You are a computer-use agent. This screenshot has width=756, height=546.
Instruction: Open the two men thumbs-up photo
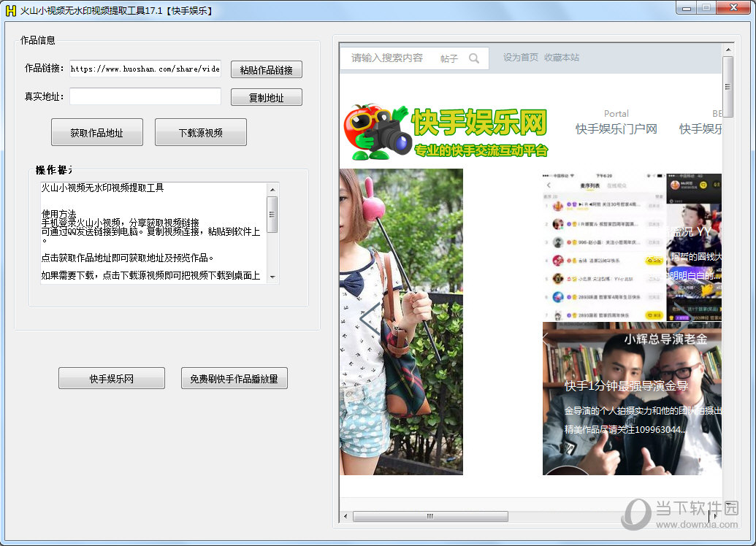point(632,400)
